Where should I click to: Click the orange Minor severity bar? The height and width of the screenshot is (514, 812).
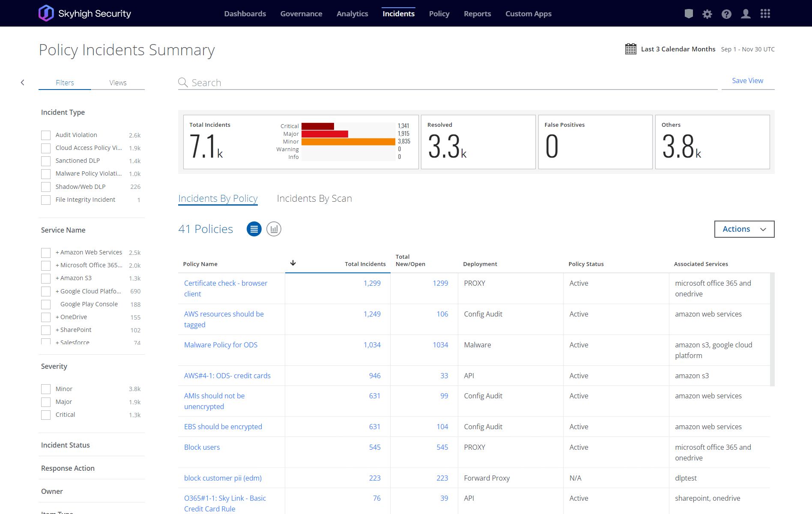point(348,142)
